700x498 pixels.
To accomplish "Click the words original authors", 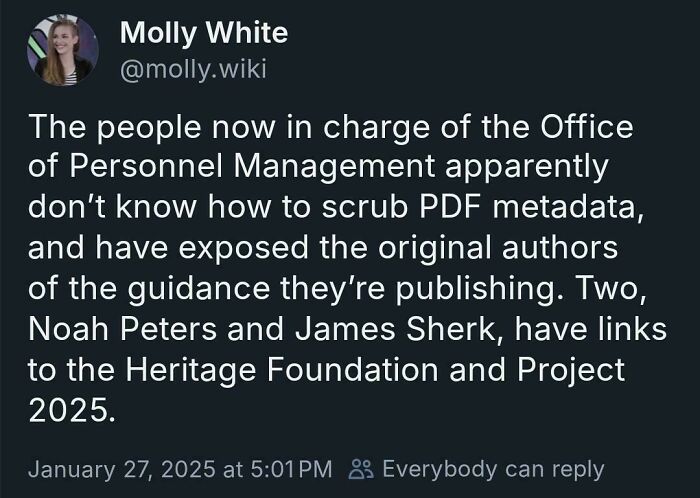I will click(x=498, y=248).
